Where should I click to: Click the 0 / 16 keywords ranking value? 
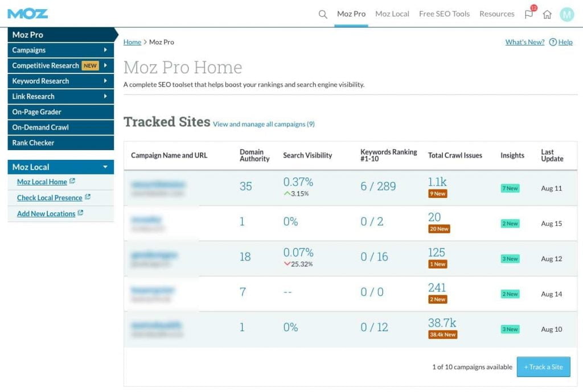374,257
